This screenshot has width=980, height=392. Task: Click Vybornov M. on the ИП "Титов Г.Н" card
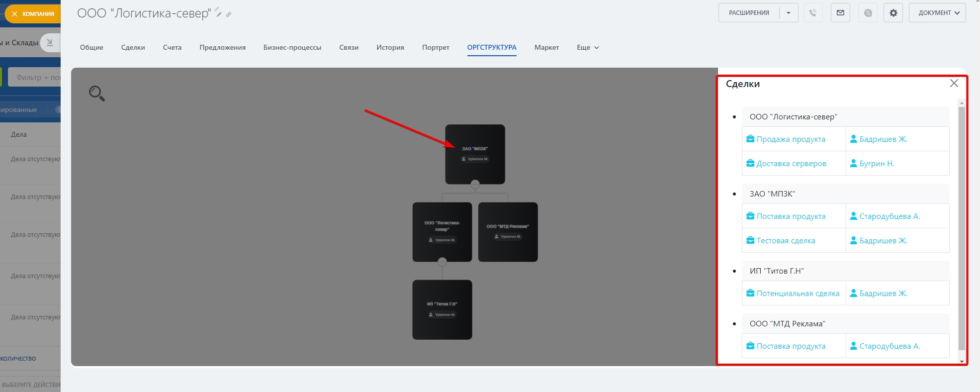pyautogui.click(x=443, y=315)
